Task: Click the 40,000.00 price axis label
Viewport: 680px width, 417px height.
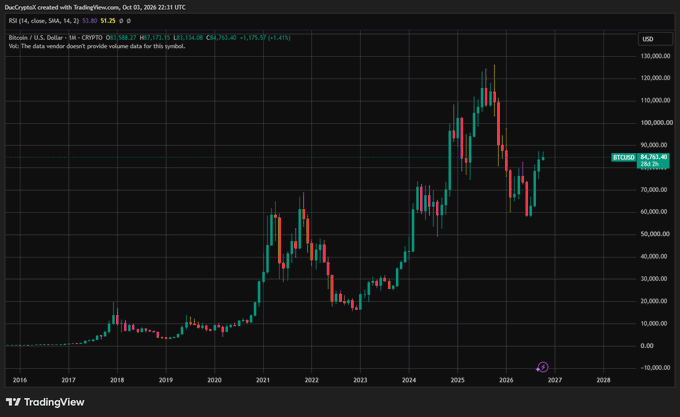Action: 654,256
